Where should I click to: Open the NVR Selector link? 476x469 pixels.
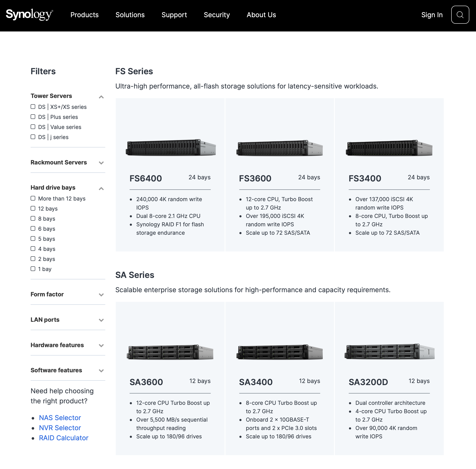tap(60, 428)
